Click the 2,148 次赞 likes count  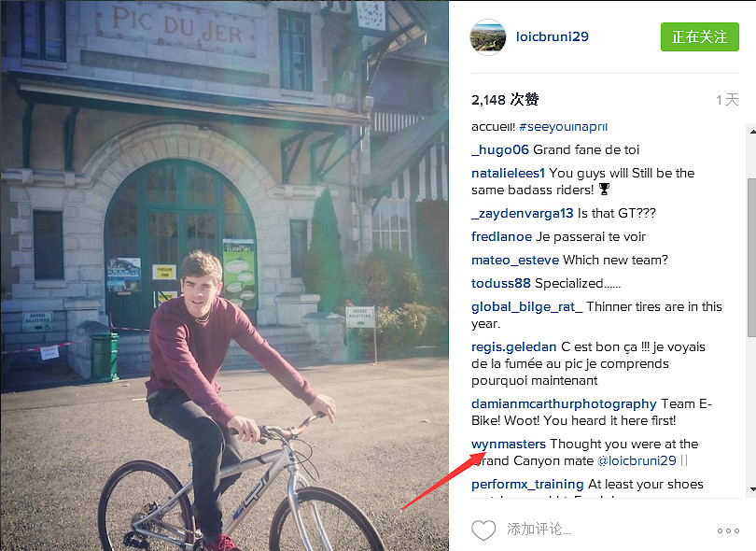505,100
